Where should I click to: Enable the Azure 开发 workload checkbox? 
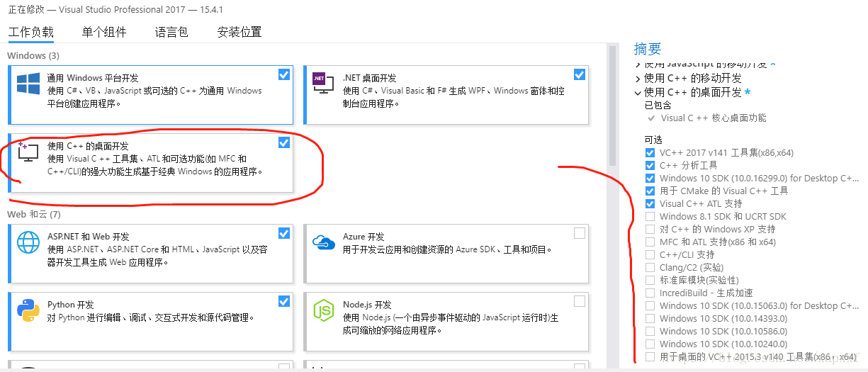coord(580,233)
